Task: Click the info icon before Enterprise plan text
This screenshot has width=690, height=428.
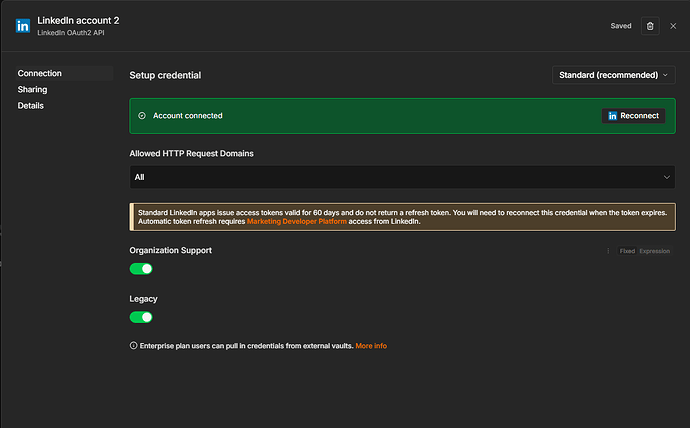Action: coord(133,345)
